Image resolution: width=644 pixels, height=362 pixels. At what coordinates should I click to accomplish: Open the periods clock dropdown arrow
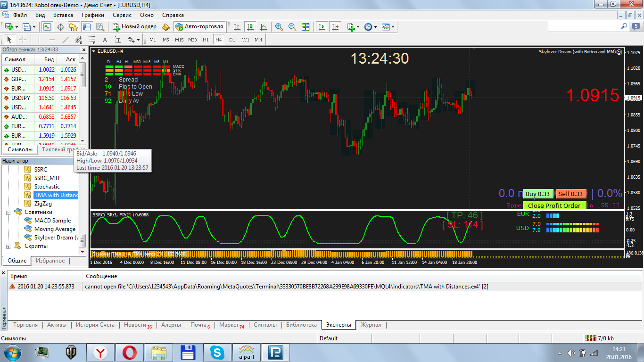(375, 27)
